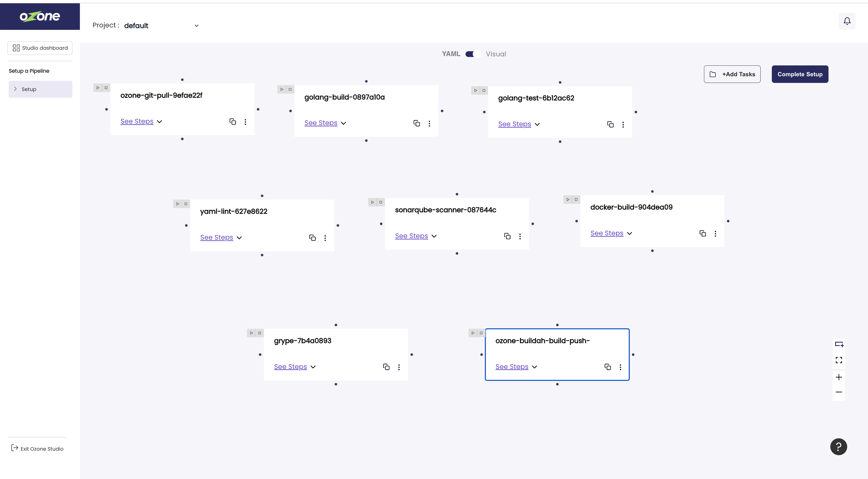Go to Studio dashboard
The height and width of the screenshot is (479, 868).
point(40,48)
